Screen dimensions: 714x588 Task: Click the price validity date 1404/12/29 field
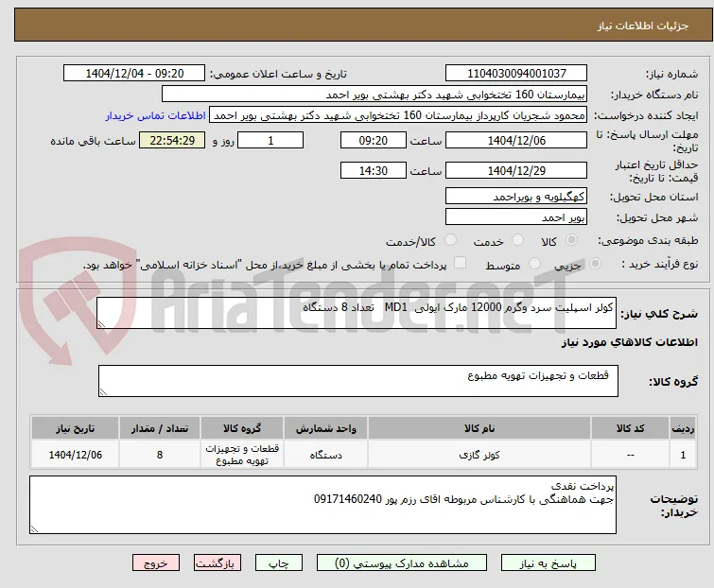click(516, 171)
